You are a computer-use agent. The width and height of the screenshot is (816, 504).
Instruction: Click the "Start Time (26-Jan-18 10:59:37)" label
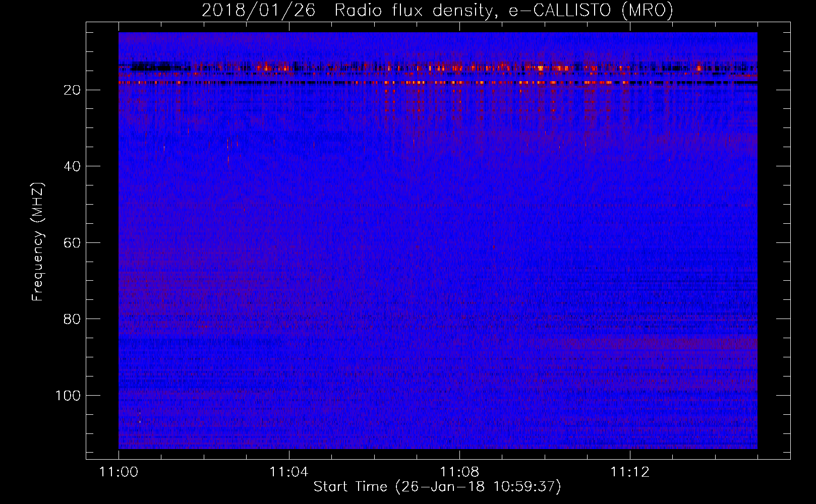pyautogui.click(x=437, y=487)
